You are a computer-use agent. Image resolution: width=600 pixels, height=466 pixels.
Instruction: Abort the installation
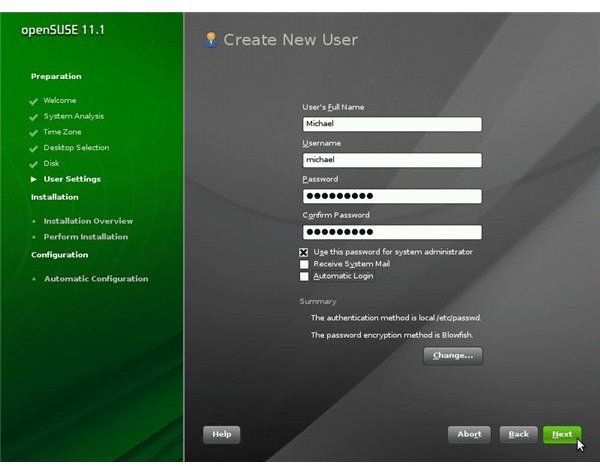coord(469,435)
